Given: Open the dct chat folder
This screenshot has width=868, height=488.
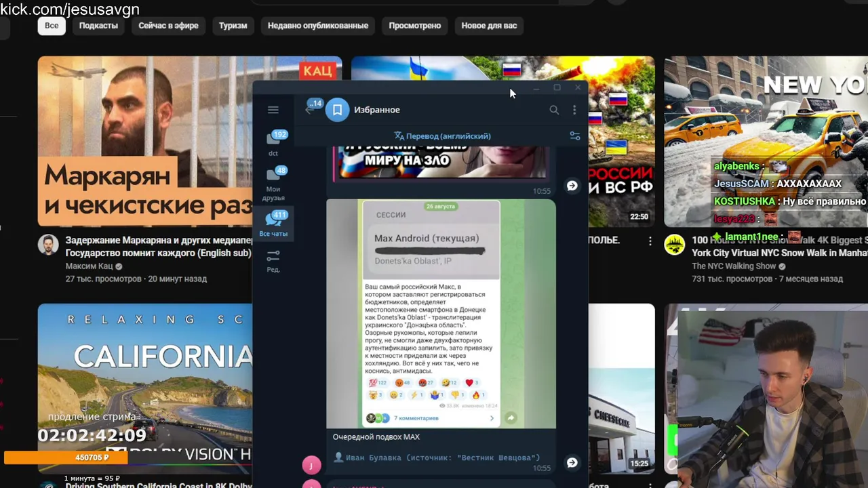Looking at the screenshot, I should tap(273, 143).
